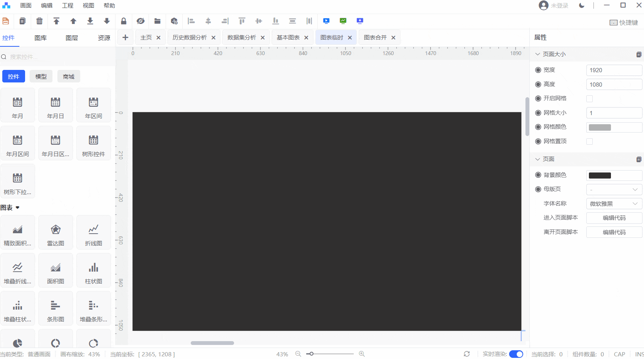Image resolution: width=644 pixels, height=359 pixels.
Task: Open the 母版页 dropdown
Action: pyautogui.click(x=614, y=190)
